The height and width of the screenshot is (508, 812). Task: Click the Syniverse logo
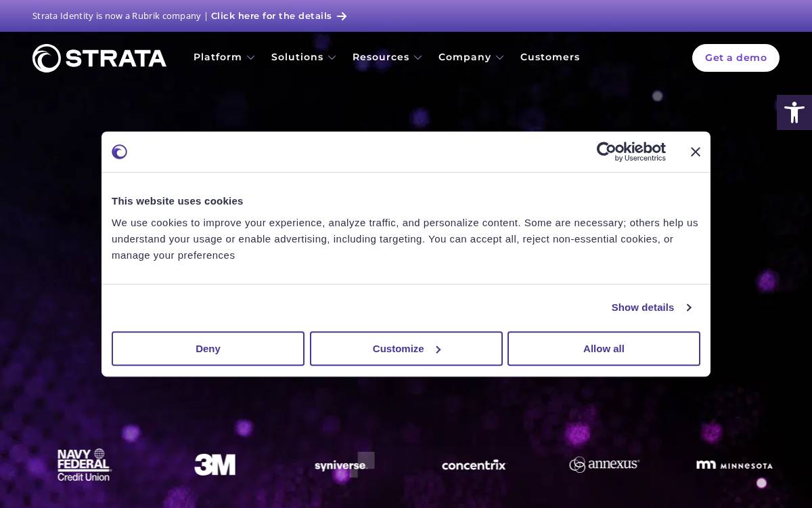tap(344, 465)
